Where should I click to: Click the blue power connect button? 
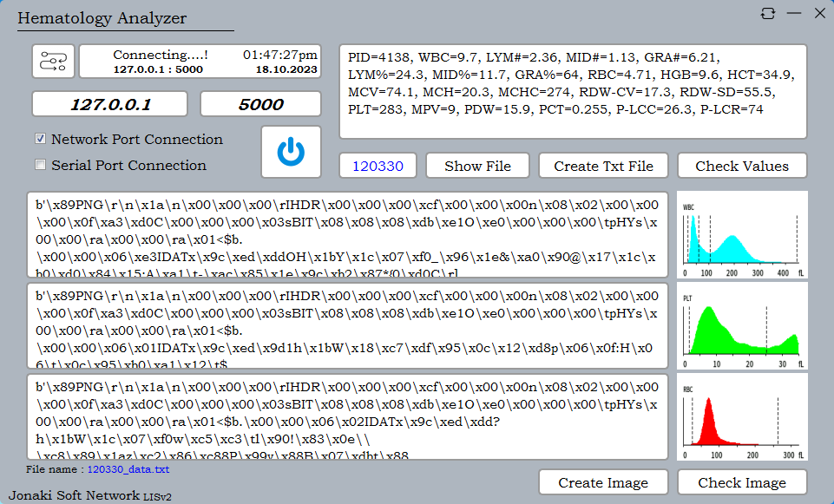[x=291, y=152]
